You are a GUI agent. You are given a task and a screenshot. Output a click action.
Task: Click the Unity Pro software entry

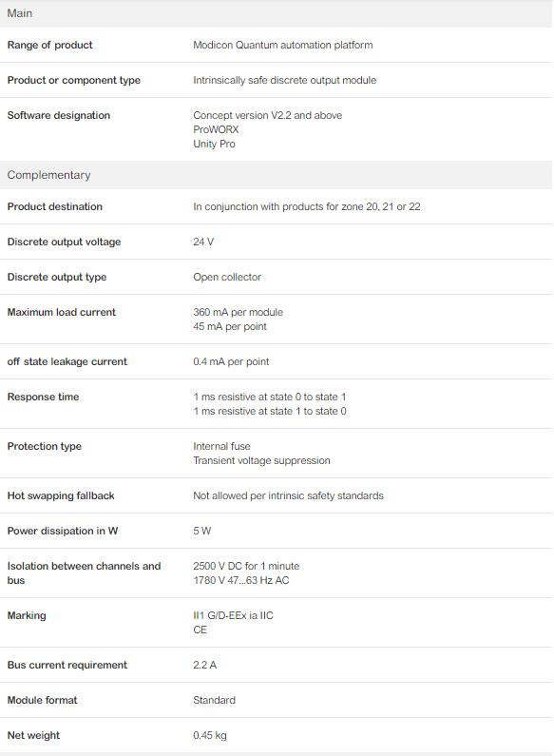(214, 144)
